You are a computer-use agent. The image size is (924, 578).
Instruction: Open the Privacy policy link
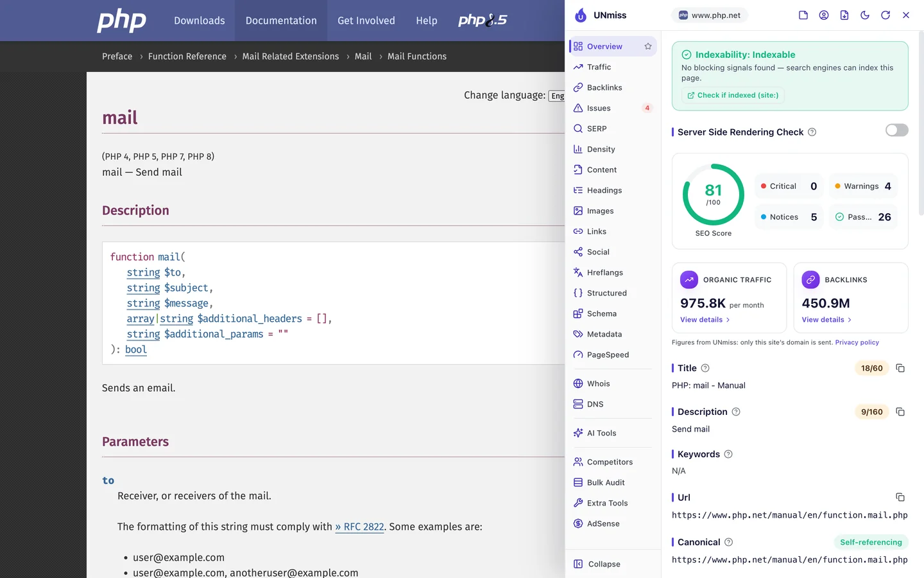click(x=857, y=342)
